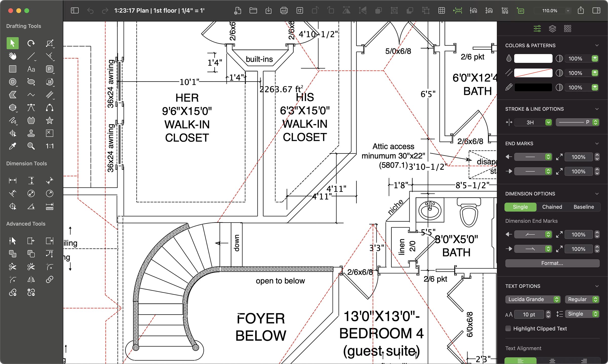This screenshot has height=364, width=608.
Task: Collapse the Colors & Patterns section
Action: click(x=597, y=46)
